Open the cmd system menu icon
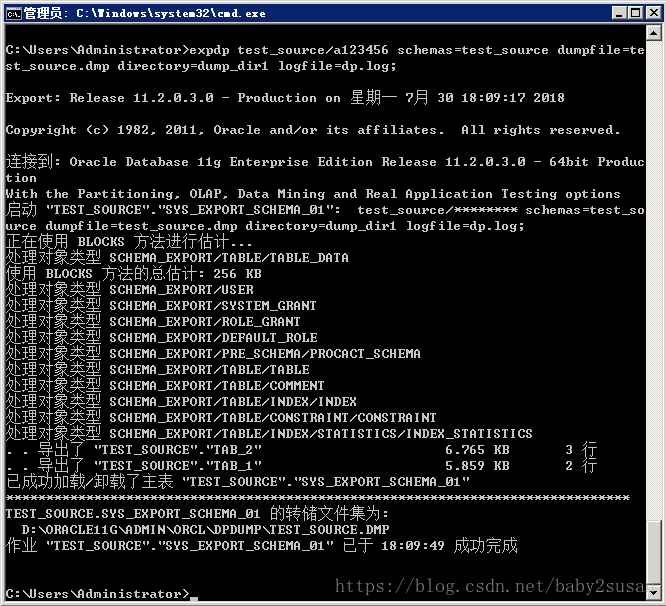The height and width of the screenshot is (606, 666). point(13,13)
